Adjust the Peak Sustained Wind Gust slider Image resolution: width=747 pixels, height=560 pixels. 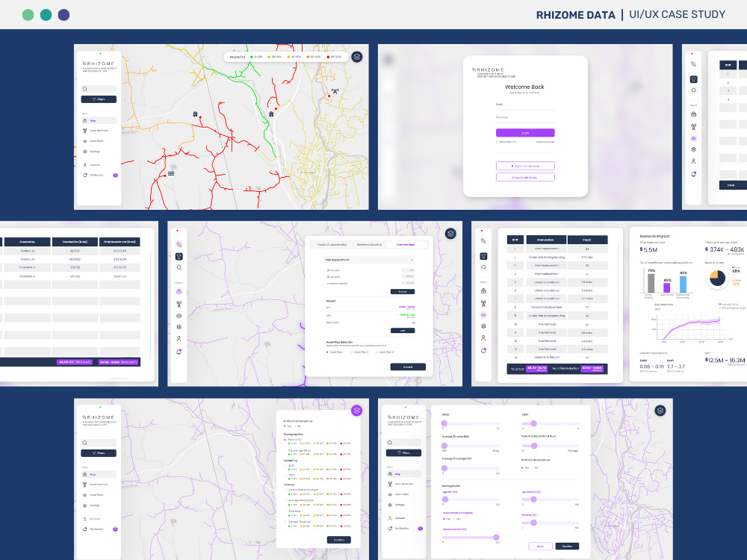coord(551,447)
